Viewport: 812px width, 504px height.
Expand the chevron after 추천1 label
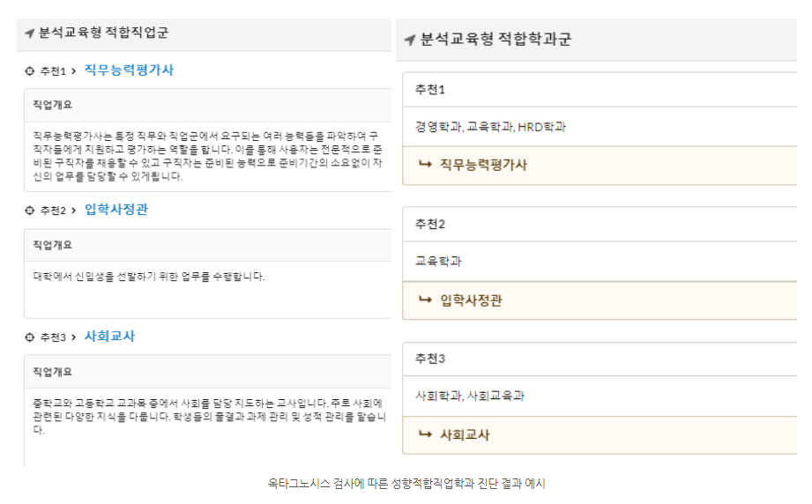[x=73, y=71]
